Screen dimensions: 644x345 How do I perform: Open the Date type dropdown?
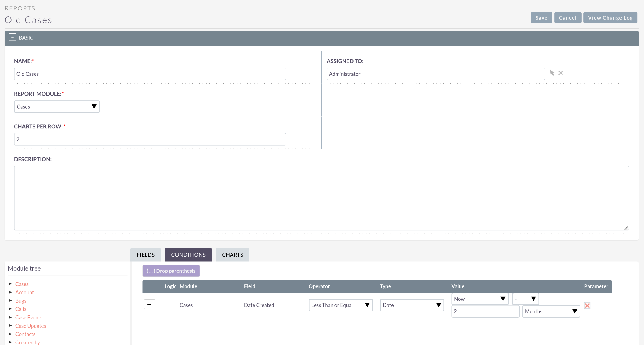coord(412,305)
